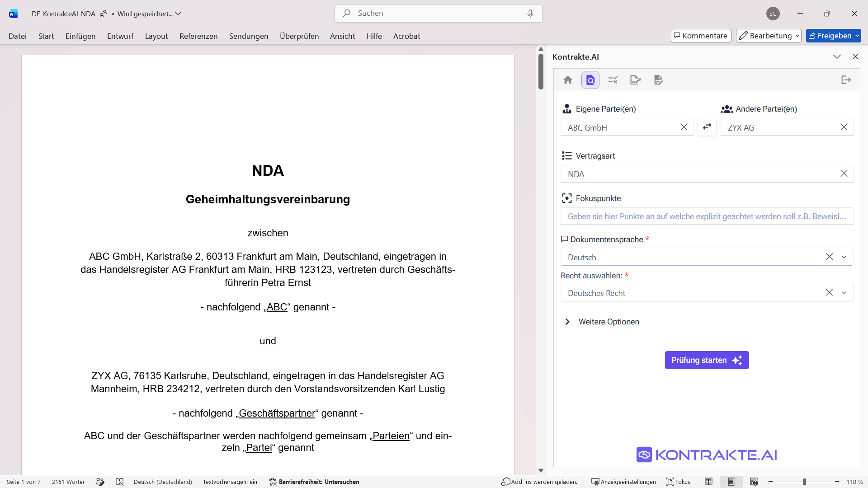868x488 pixels.
Task: Open the Dokumentensprache dropdown arrow
Action: 844,257
